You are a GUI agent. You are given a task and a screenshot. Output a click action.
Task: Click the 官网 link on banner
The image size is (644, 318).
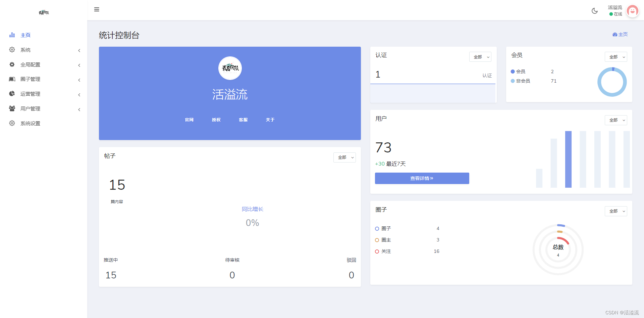point(189,120)
